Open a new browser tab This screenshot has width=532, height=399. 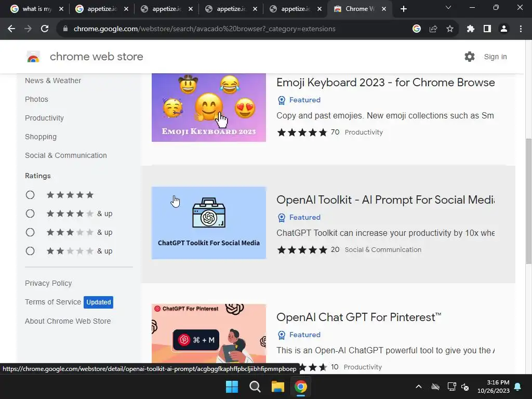point(403,9)
